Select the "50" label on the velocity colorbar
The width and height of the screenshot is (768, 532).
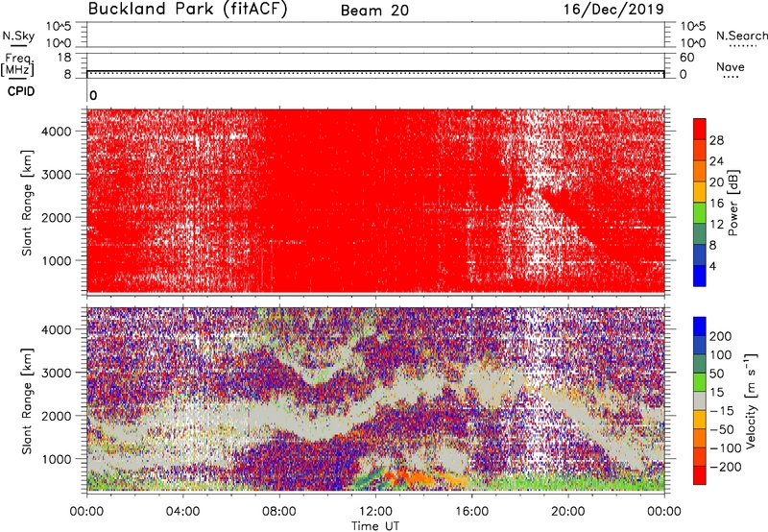click(717, 374)
